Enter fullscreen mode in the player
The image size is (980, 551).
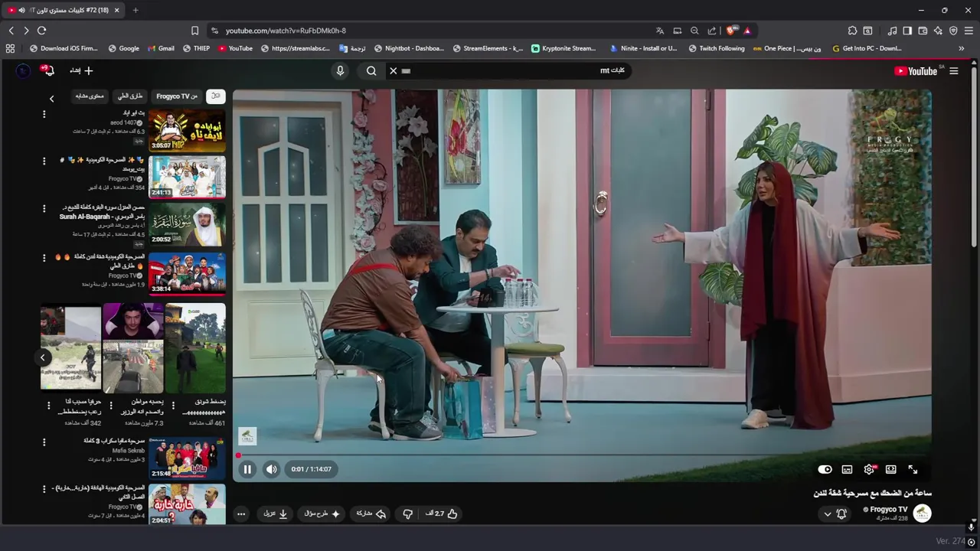(x=913, y=470)
